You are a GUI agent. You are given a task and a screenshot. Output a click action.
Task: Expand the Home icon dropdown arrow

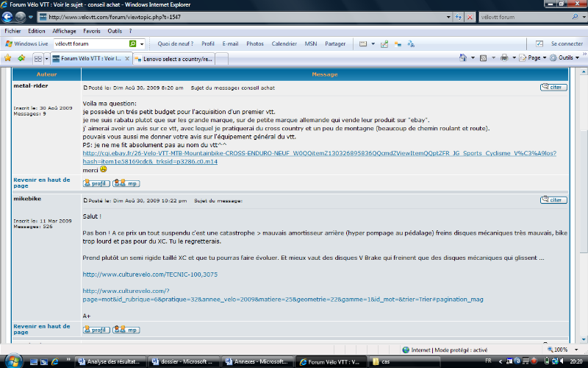tap(473, 58)
